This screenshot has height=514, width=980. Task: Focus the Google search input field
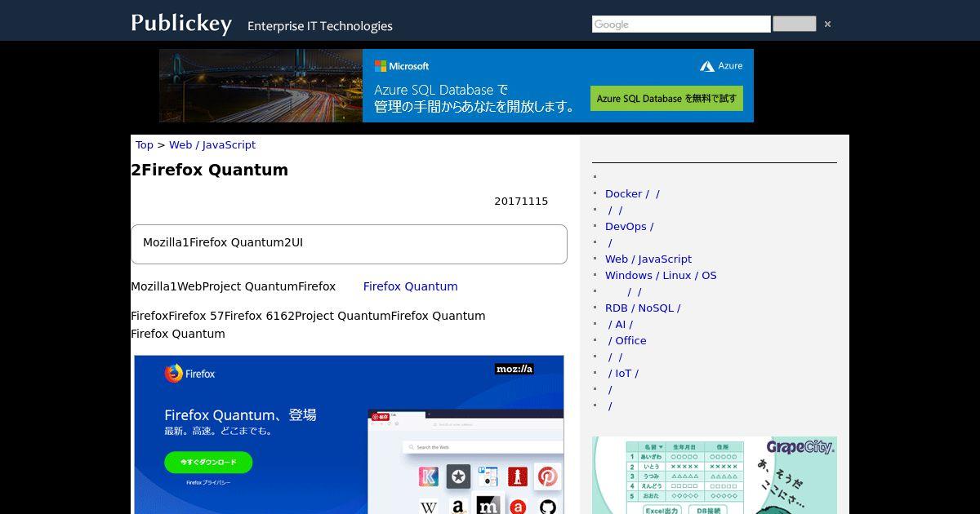tap(681, 24)
